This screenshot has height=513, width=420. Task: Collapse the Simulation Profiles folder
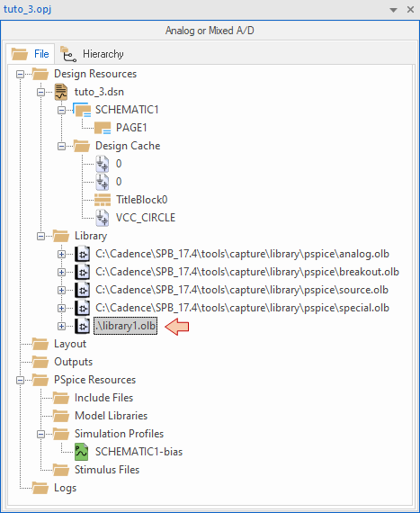pyautogui.click(x=40, y=434)
